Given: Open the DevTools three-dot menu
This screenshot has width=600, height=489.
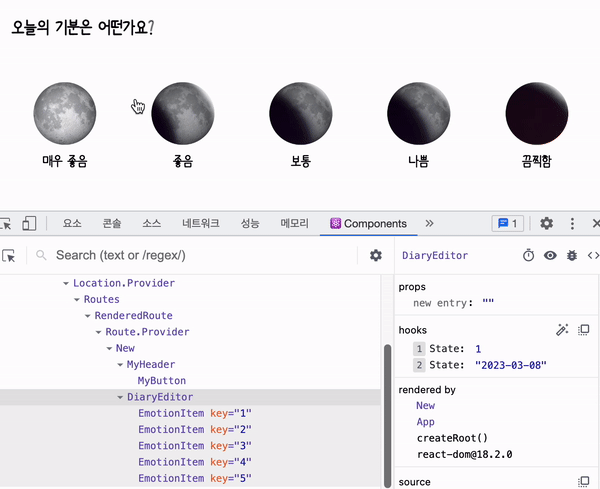Looking at the screenshot, I should tap(572, 223).
